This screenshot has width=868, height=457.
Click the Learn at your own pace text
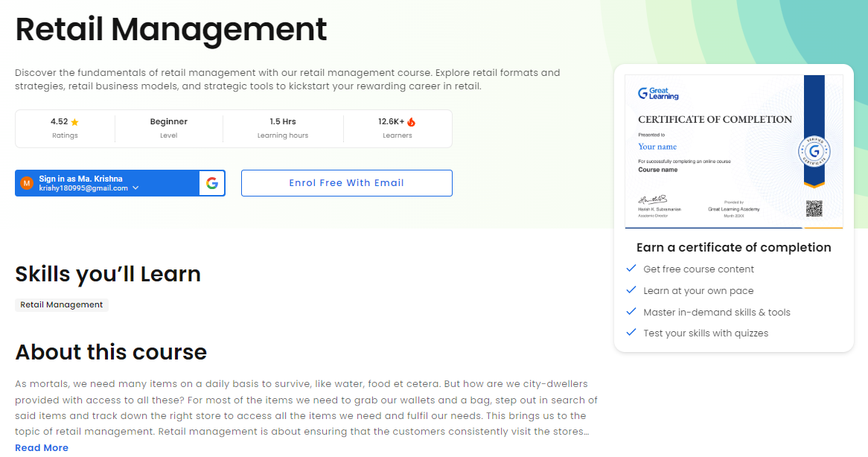(698, 290)
